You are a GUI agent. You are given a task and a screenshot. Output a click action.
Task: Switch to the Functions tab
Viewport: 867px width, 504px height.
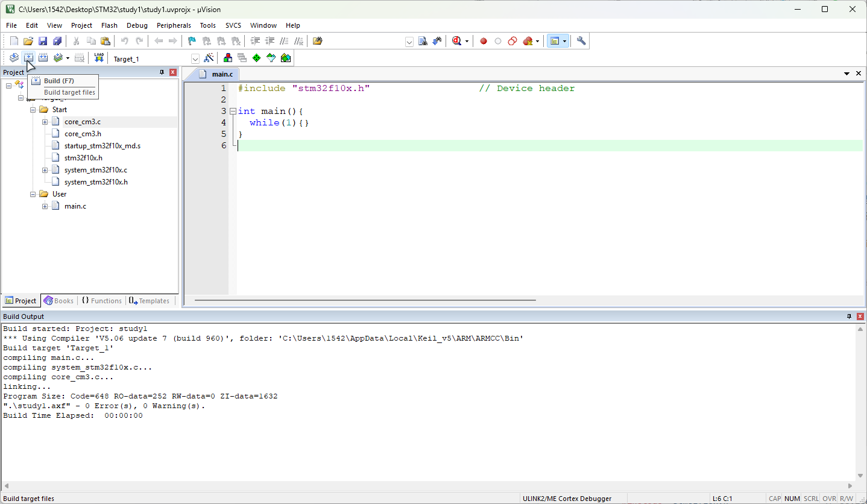[x=101, y=301]
